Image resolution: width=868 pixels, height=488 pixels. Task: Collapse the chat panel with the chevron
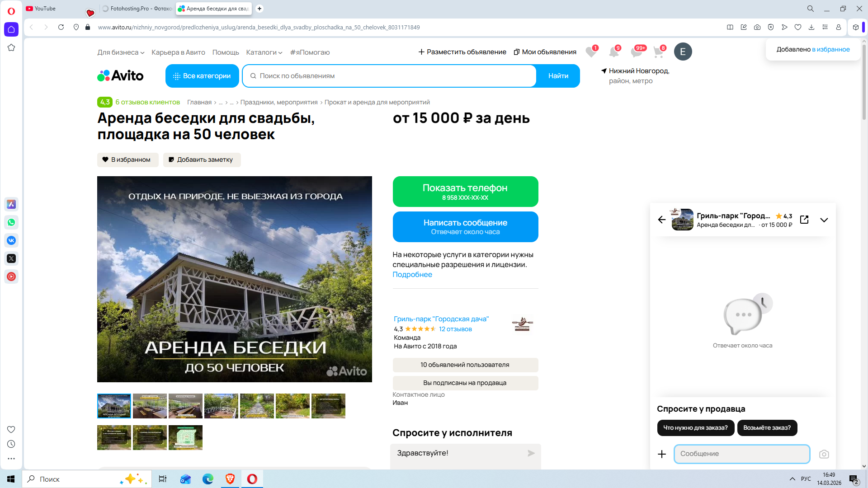[x=824, y=220]
